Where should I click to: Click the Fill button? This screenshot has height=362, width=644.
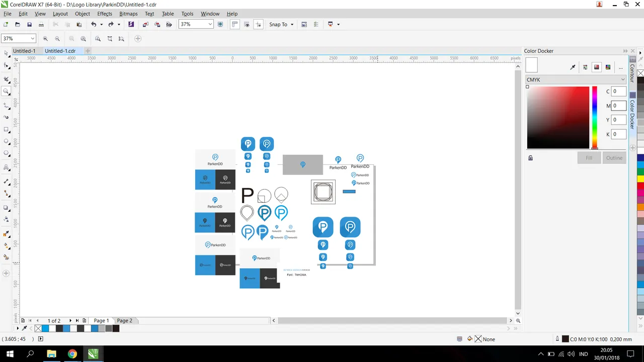589,158
